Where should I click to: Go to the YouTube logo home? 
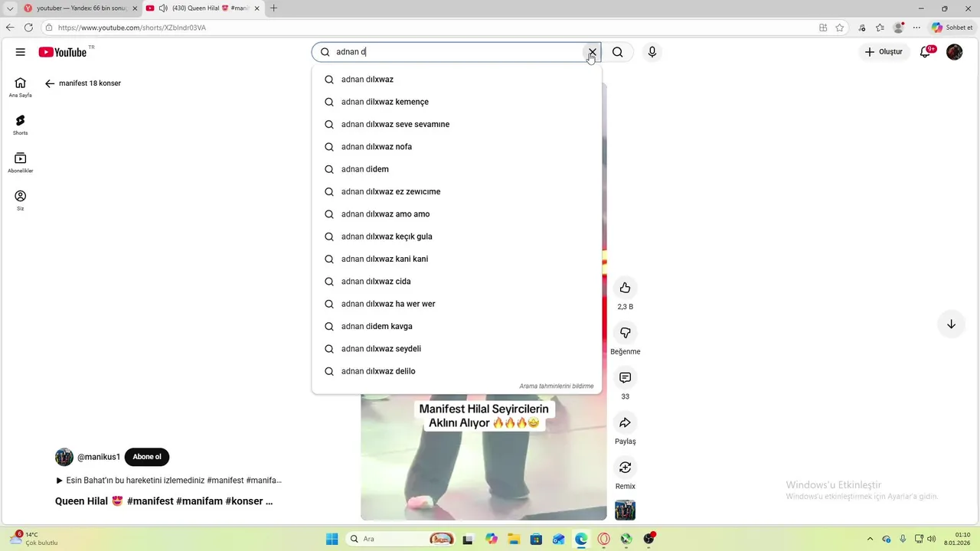pyautogui.click(x=63, y=52)
